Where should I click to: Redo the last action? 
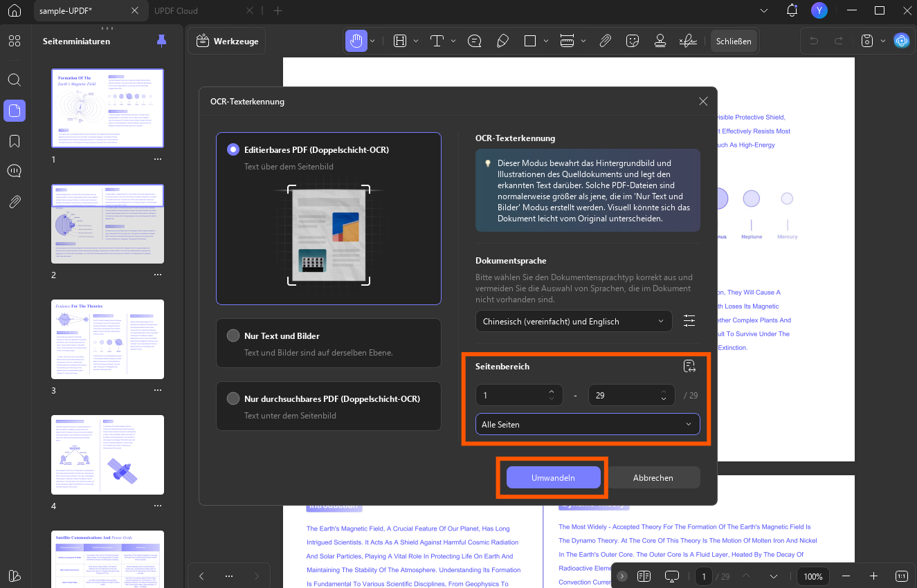point(839,41)
